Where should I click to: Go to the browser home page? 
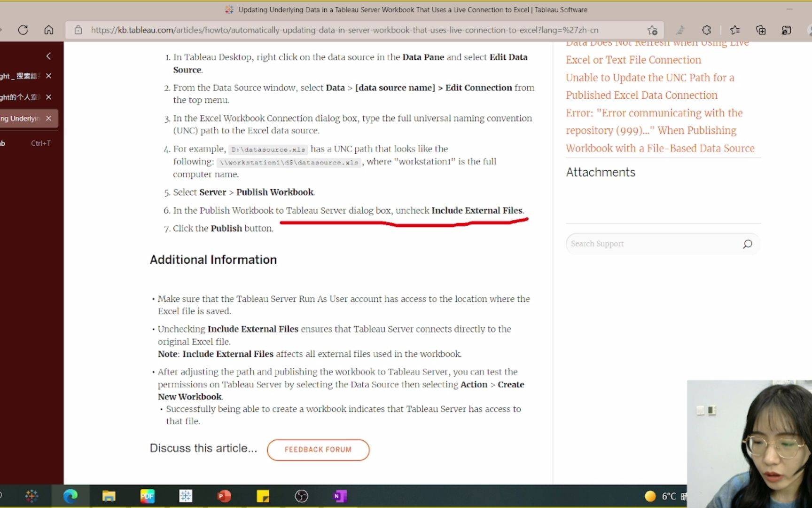pyautogui.click(x=48, y=30)
